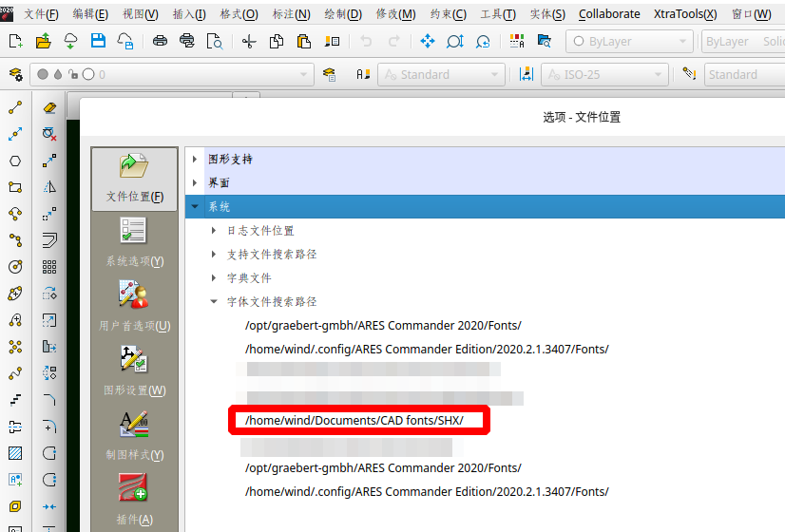Viewport: 785px width, 532px height.
Task: Click the far-right Standard style box
Action: point(744,74)
